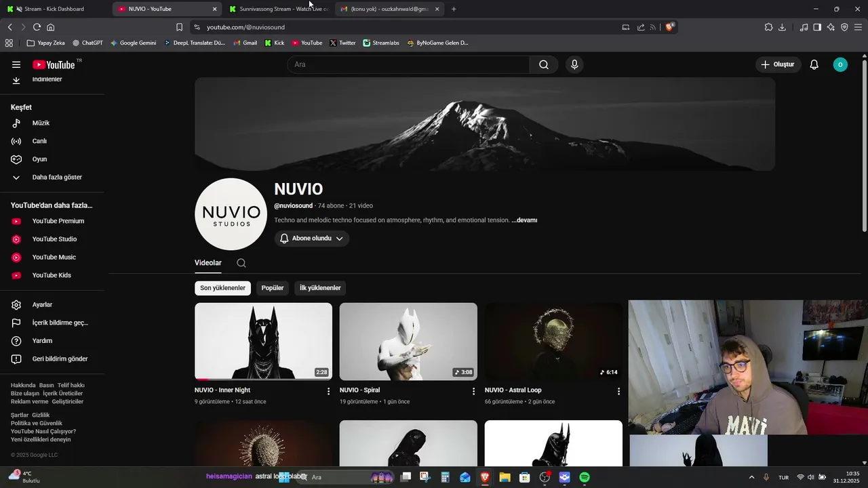The height and width of the screenshot is (488, 868).
Task: Share this page from address bar
Action: point(641,27)
